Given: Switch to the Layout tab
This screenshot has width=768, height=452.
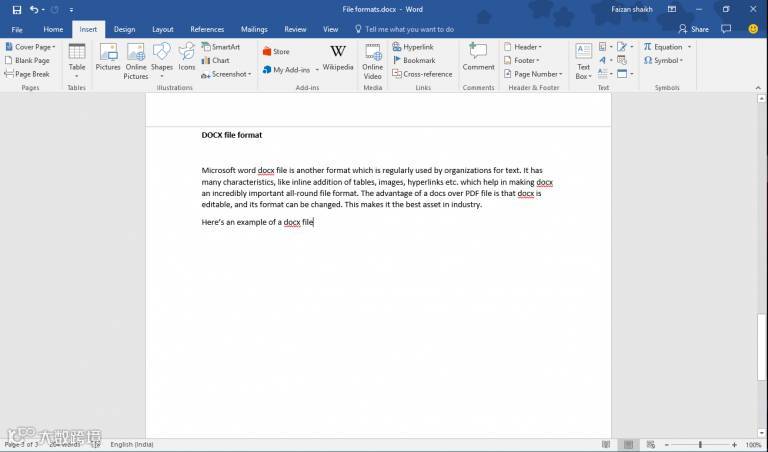Looking at the screenshot, I should coord(163,29).
